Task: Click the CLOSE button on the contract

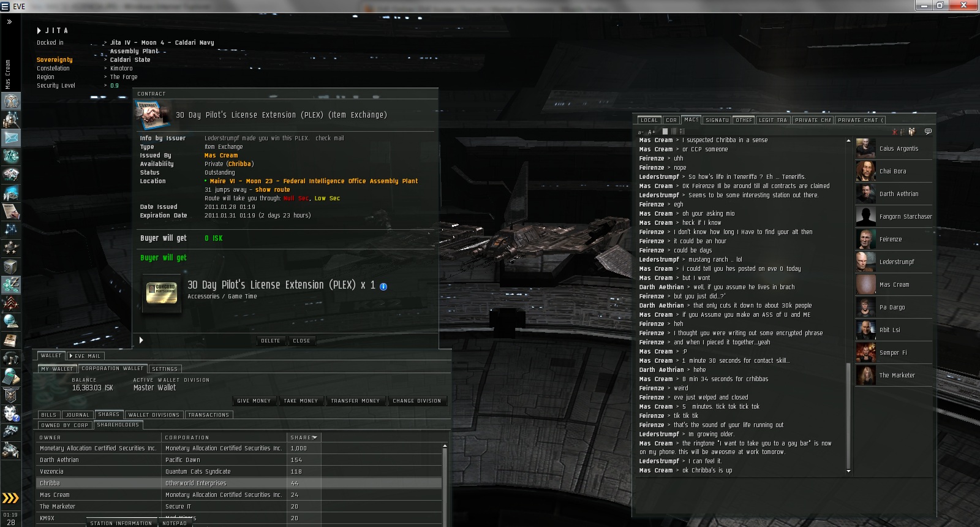Action: coord(301,341)
